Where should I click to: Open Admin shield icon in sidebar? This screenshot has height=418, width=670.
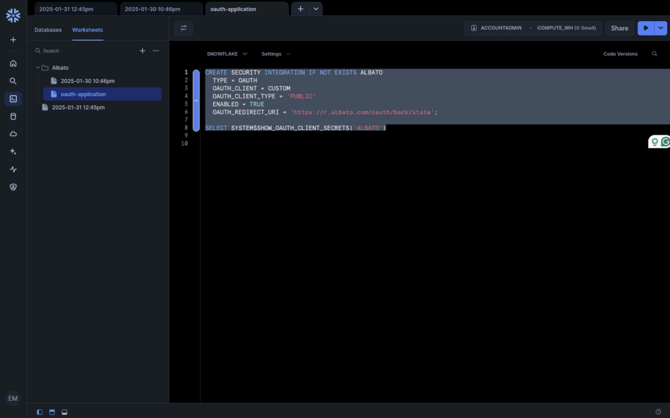[13, 187]
